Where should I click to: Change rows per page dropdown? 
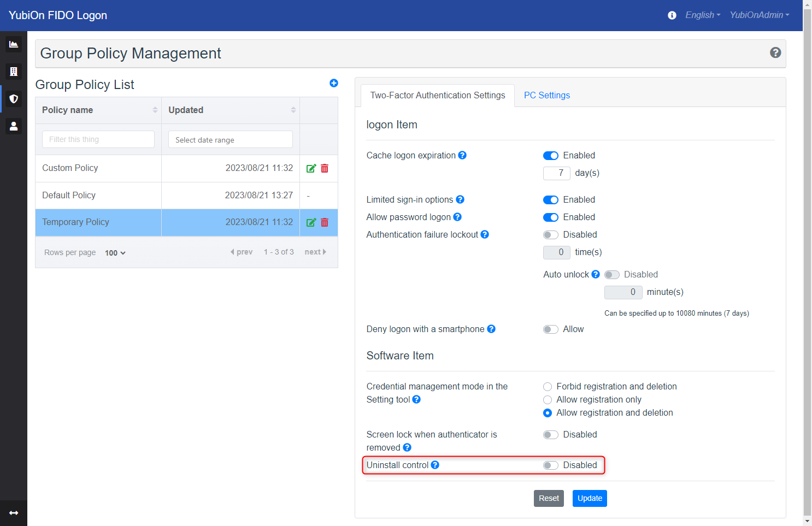pos(115,253)
